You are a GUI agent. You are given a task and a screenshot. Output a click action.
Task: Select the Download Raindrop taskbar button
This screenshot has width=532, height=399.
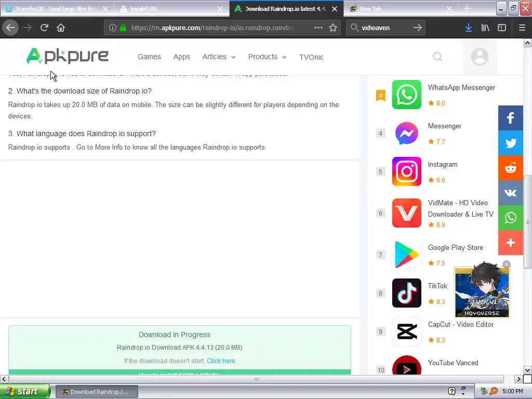[97, 392]
